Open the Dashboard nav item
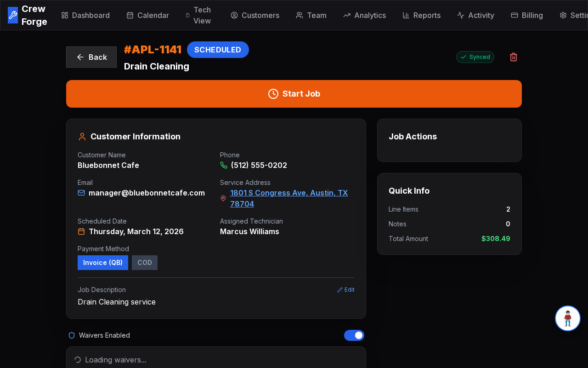Screen dimensions: 588x368 point(85,15)
